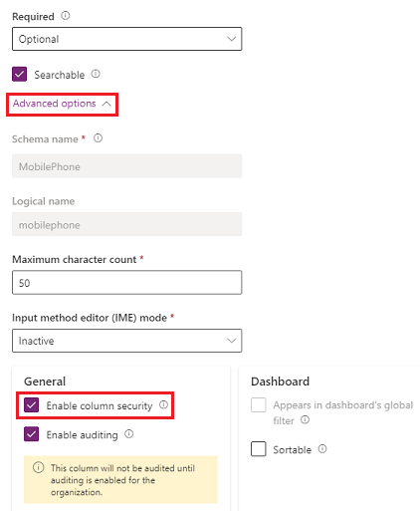This screenshot has height=511, width=420.
Task: Click the info icon next to Required
Action: pyautogui.click(x=66, y=16)
